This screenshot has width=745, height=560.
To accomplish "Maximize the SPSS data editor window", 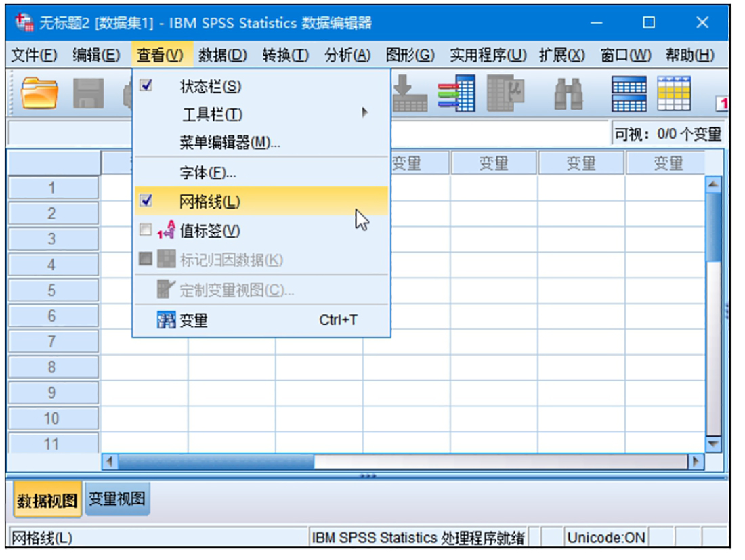I will click(649, 22).
